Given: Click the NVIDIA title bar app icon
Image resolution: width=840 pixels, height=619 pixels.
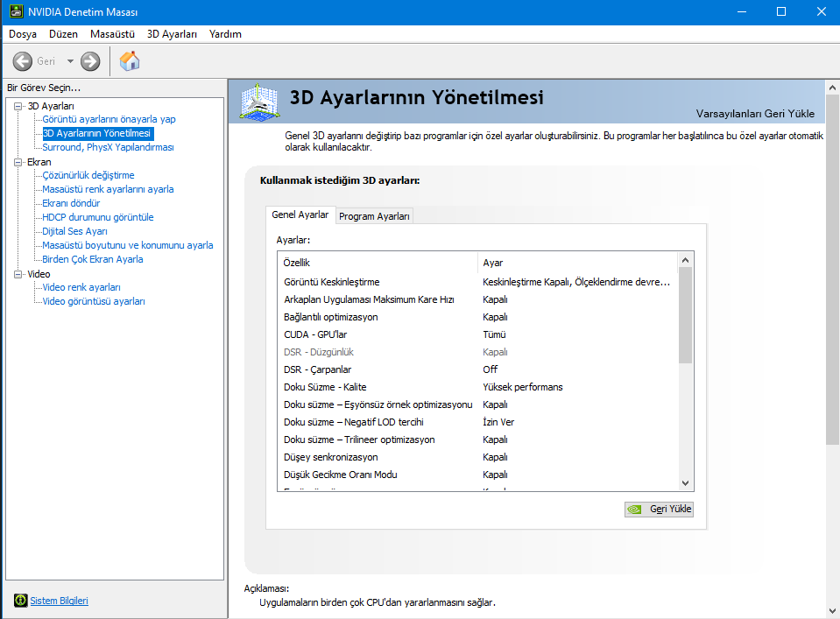Looking at the screenshot, I should [x=17, y=11].
